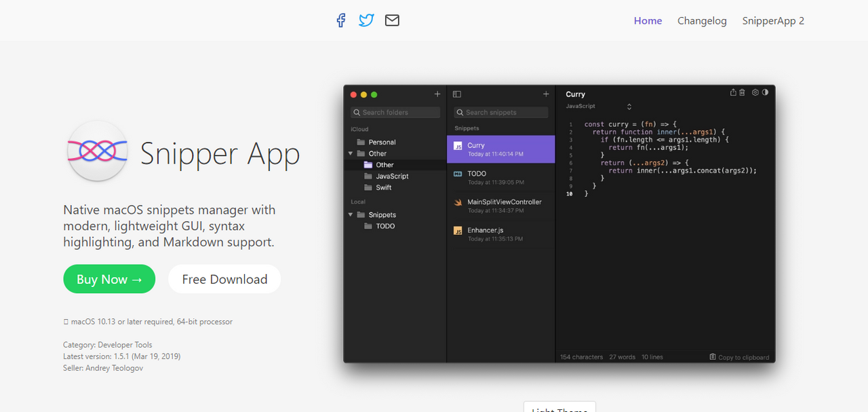Open the SnipperApp 2 nav item
Screen dimensions: 868x412
click(x=773, y=20)
